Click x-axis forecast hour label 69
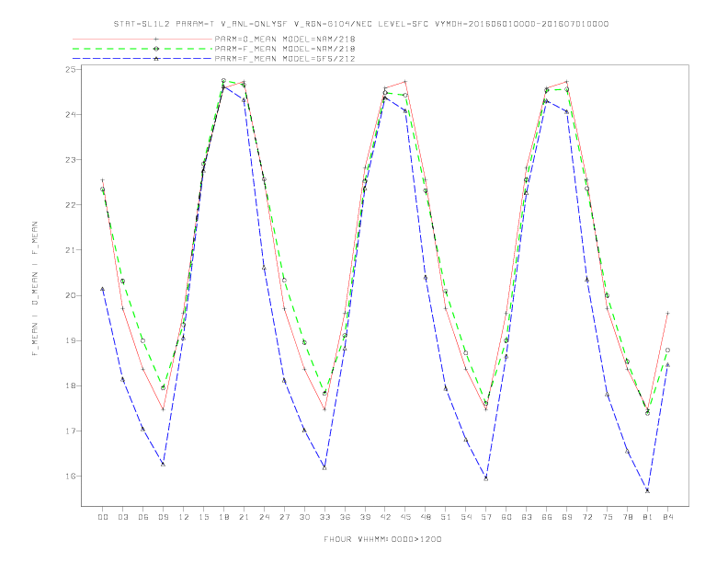728x563 pixels. click(567, 517)
